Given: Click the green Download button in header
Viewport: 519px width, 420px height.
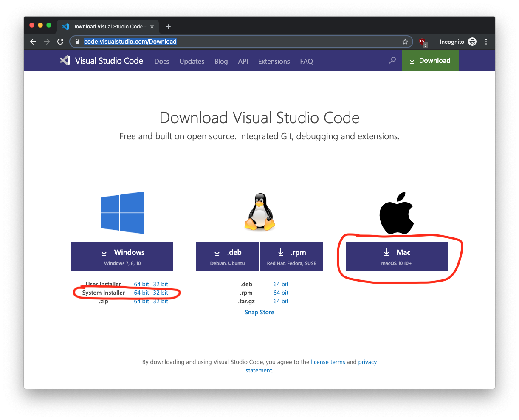Looking at the screenshot, I should click(430, 60).
